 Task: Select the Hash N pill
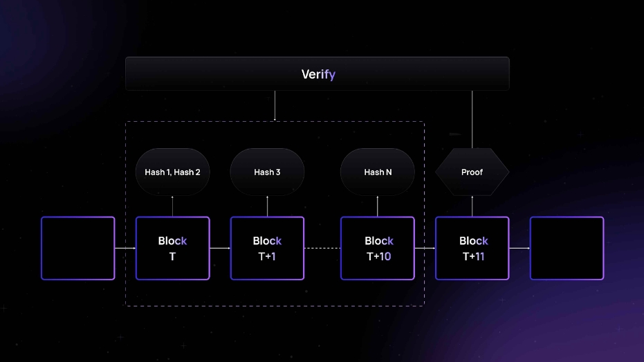(x=378, y=172)
